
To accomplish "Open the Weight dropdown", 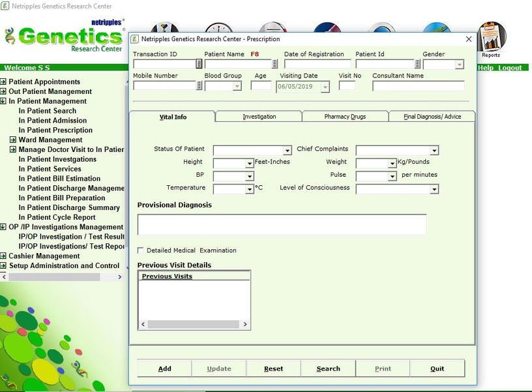I will coord(392,163).
